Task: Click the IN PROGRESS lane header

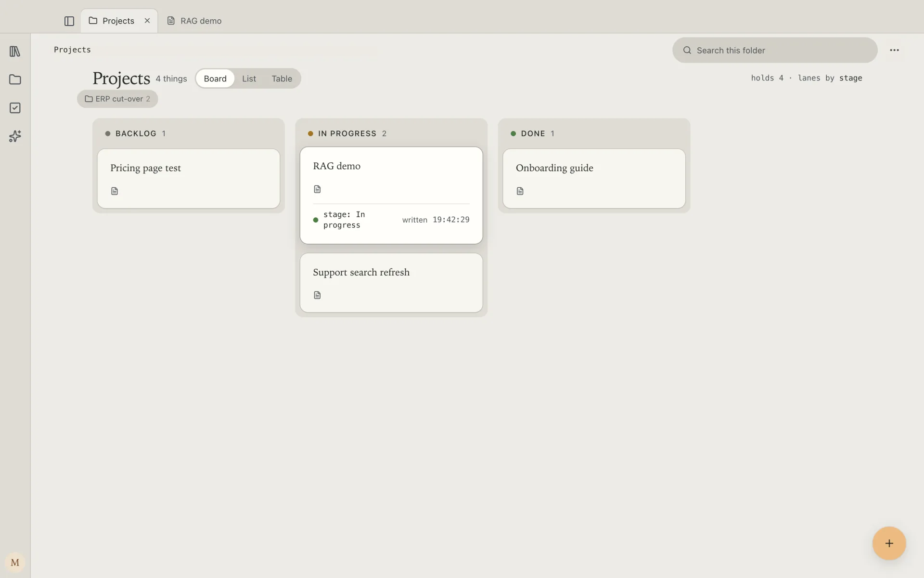Action: click(x=347, y=133)
